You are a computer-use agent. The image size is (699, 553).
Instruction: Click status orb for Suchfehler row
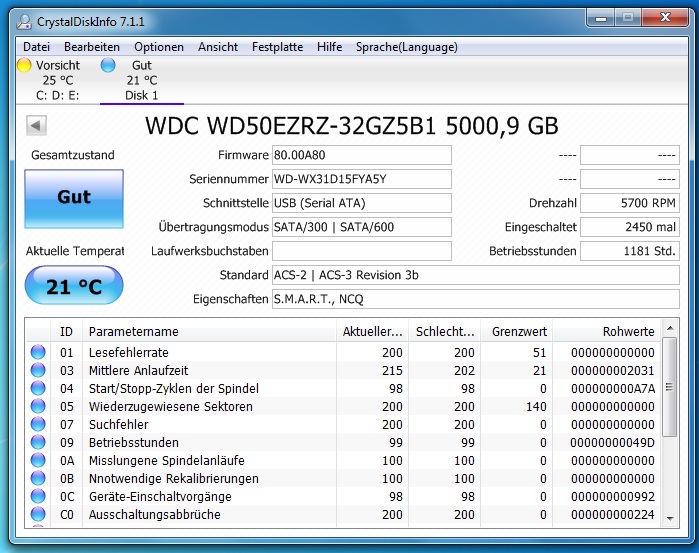[38, 424]
